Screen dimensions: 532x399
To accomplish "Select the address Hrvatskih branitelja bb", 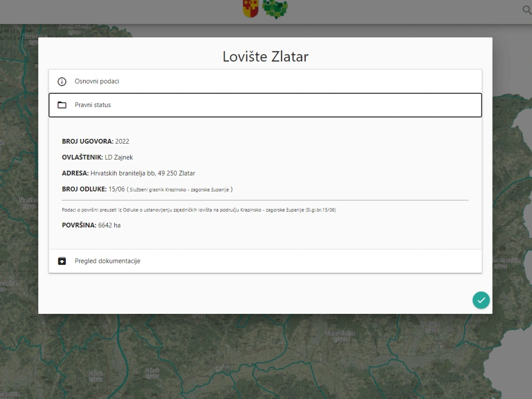I will [123, 173].
